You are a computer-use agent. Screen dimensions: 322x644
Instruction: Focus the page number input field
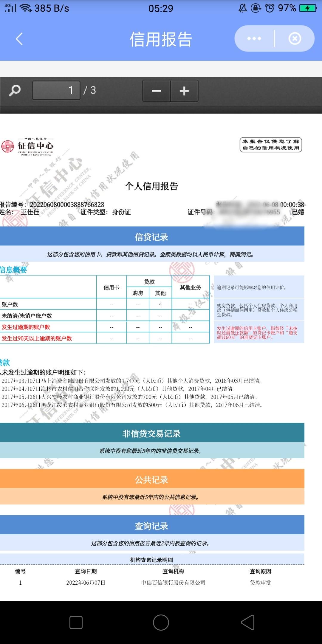(x=56, y=90)
